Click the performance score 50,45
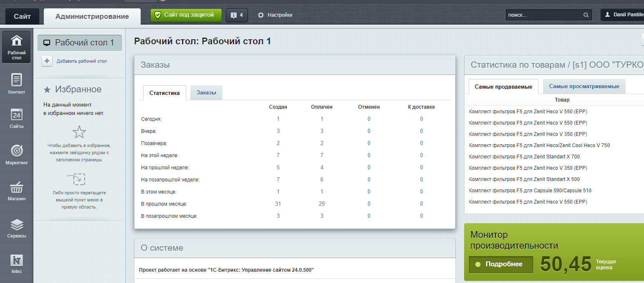The image size is (644, 283). tap(566, 264)
